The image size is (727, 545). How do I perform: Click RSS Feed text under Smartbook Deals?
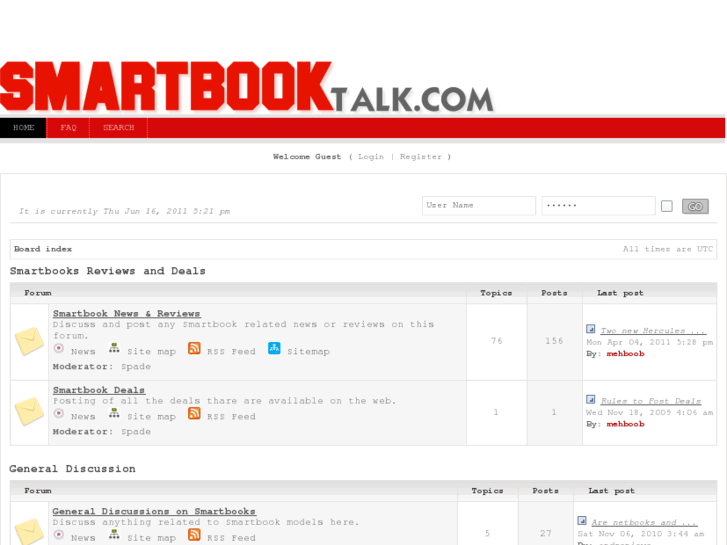[231, 417]
